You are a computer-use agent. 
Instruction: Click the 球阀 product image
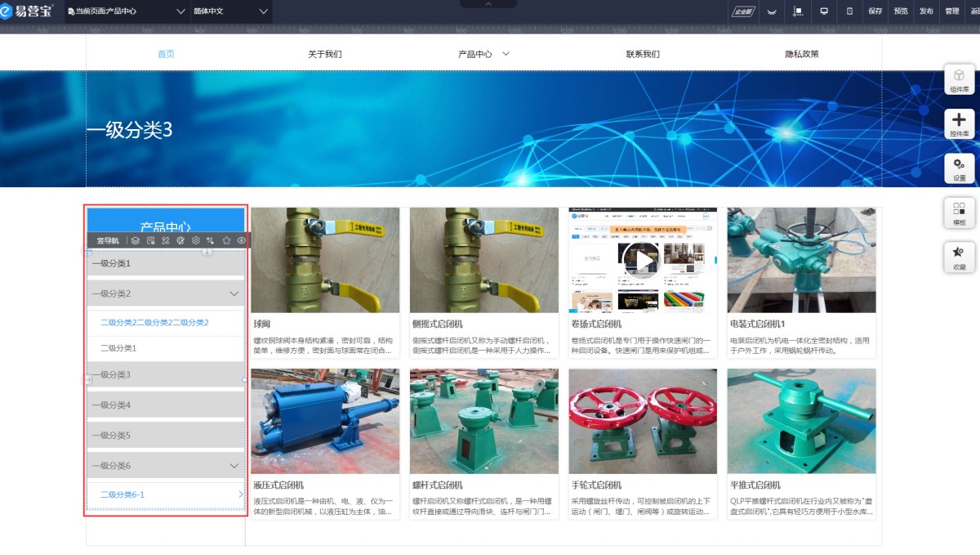(325, 260)
